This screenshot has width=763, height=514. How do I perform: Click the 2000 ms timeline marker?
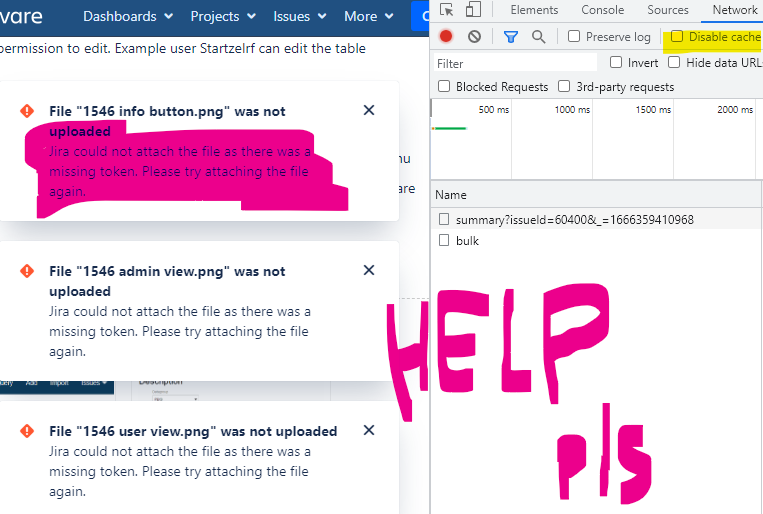735,110
